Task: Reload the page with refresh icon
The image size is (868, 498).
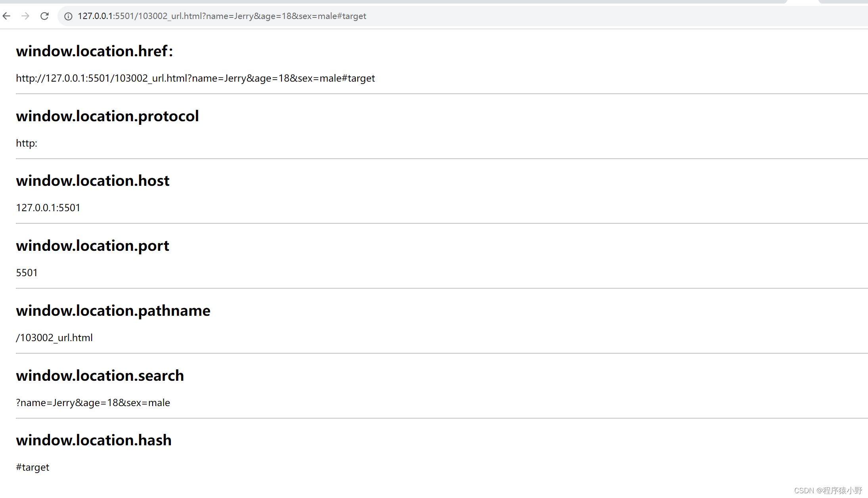Action: tap(44, 16)
